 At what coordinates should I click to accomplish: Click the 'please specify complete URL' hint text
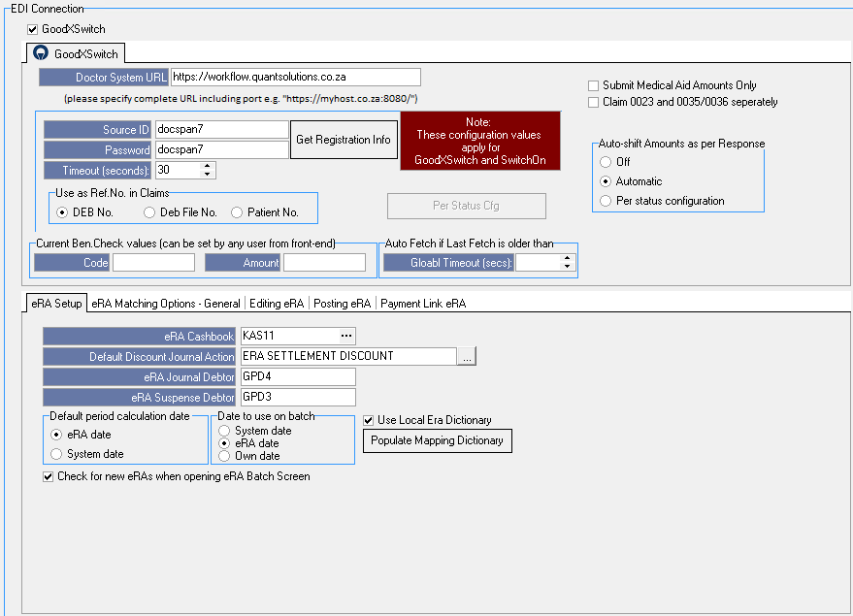[241, 99]
